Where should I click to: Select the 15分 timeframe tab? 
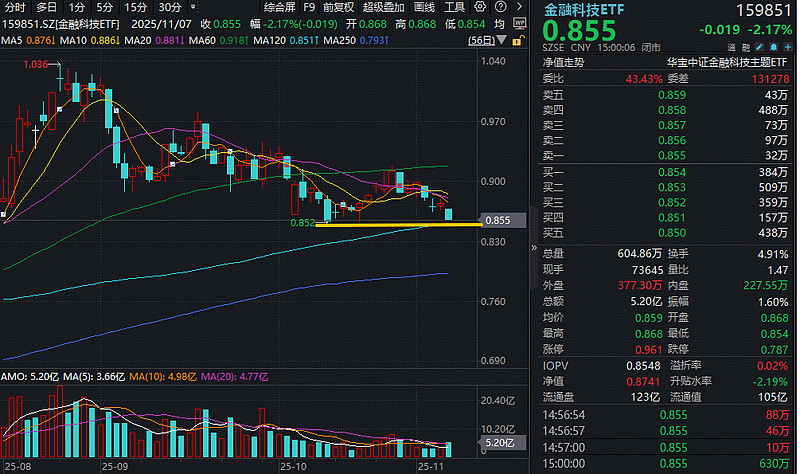(x=136, y=7)
